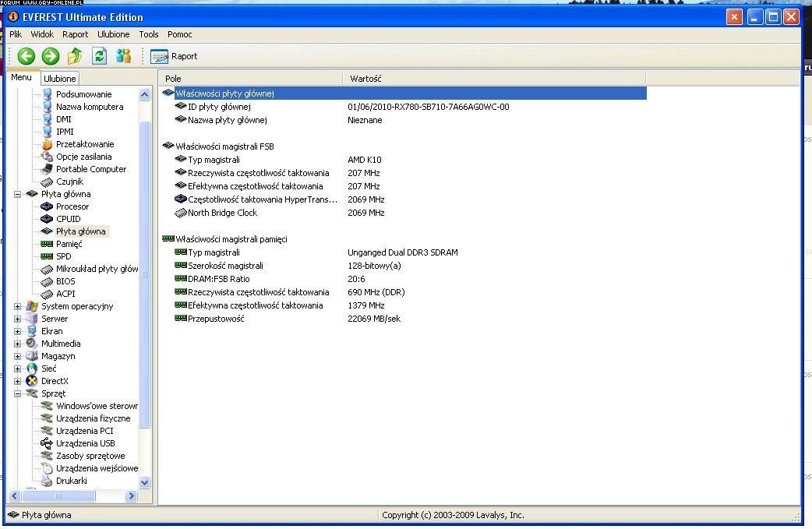Screen dimensions: 812x529
Task: Open the Widok menu
Action: (42, 34)
